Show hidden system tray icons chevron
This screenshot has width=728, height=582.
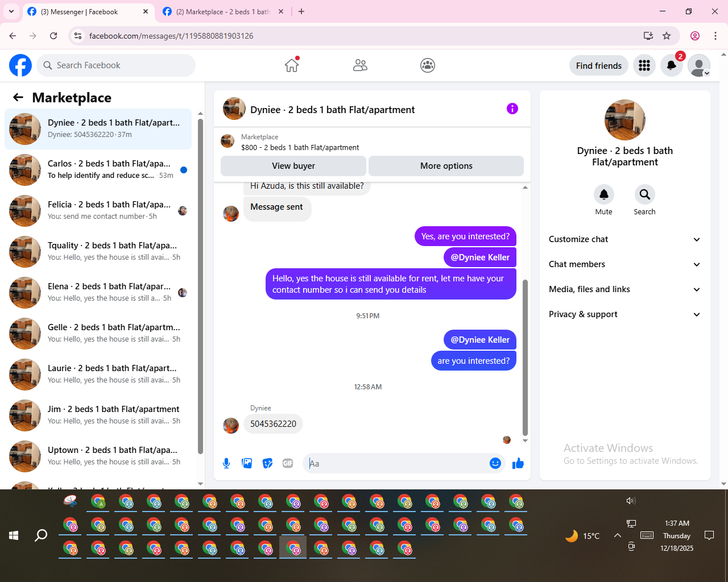(x=617, y=535)
